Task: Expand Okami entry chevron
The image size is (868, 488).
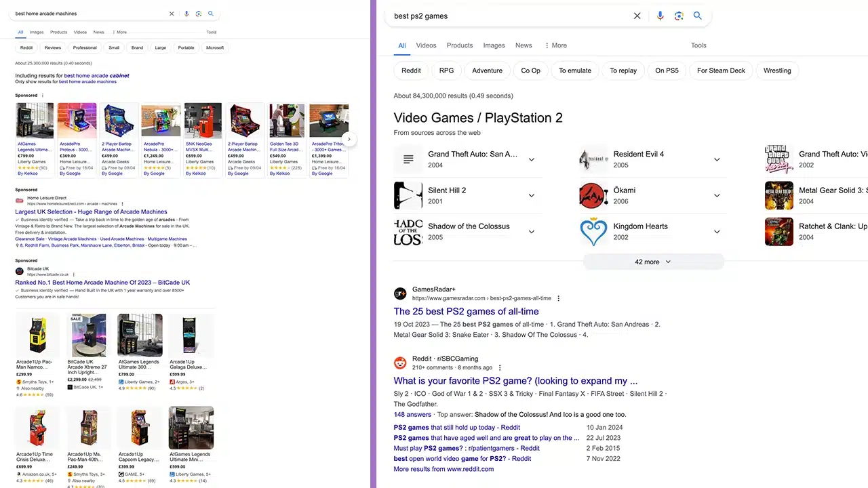Action: coord(717,195)
